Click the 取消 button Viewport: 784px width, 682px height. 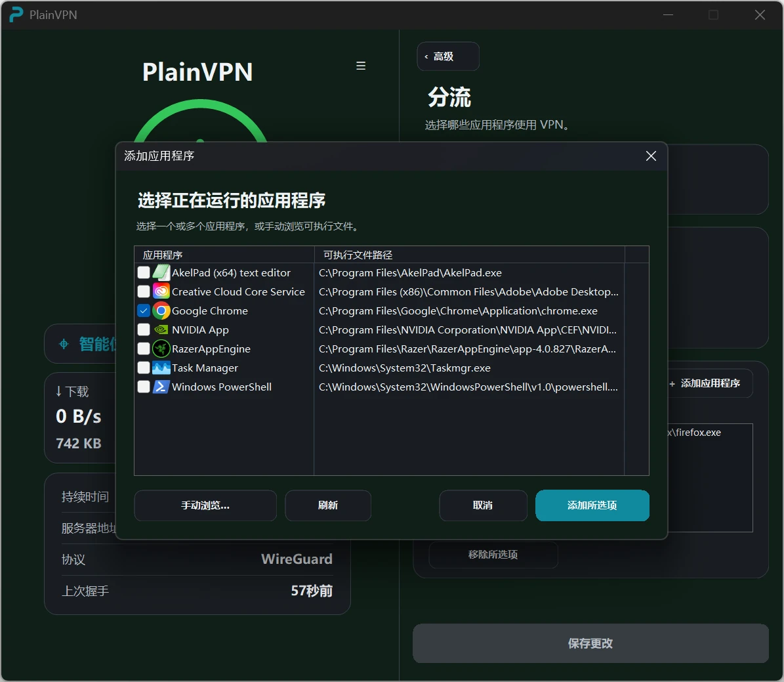coord(483,505)
